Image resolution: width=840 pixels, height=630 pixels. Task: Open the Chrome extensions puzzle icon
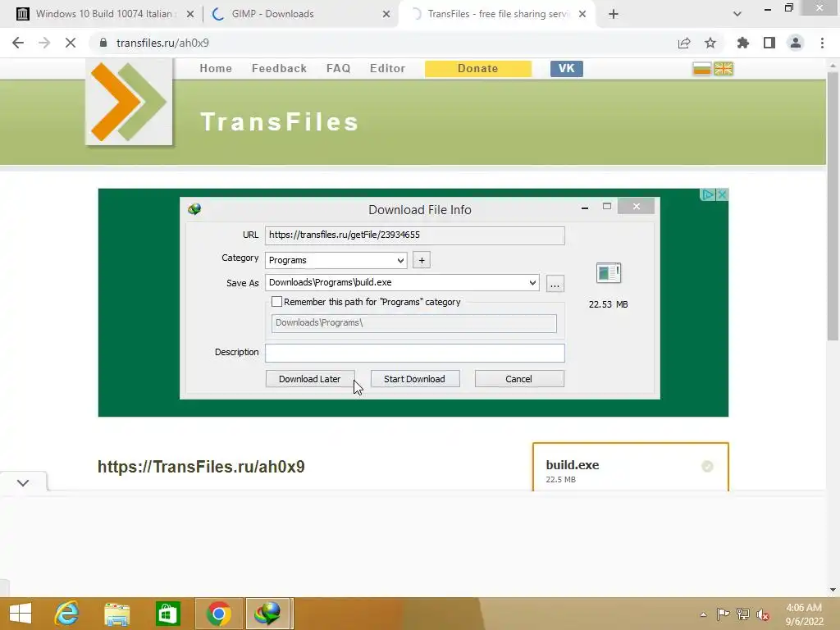(x=742, y=43)
